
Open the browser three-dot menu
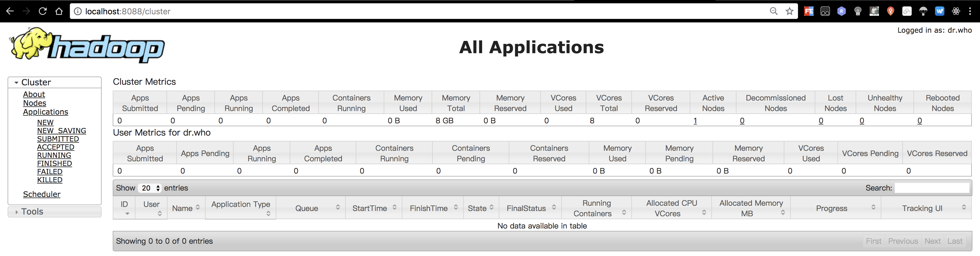(x=970, y=11)
